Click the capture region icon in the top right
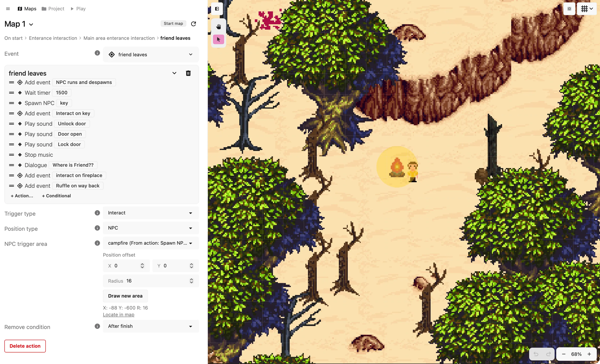The width and height of the screenshot is (600, 364). coord(569,9)
